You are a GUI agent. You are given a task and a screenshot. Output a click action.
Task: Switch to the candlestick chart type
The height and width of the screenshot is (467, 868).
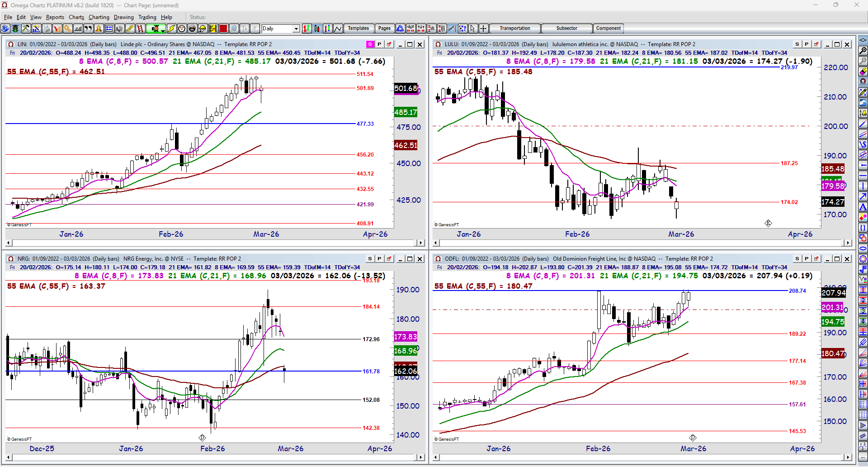(x=317, y=29)
